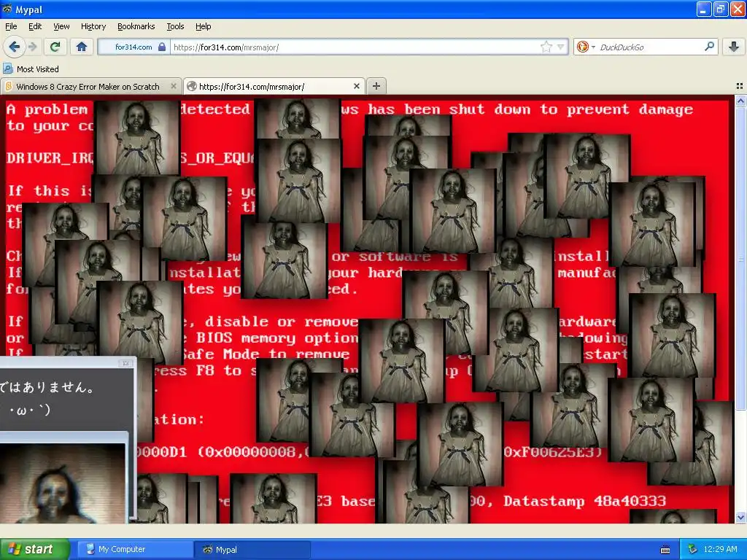Open the URL history dropdown arrow
The width and height of the screenshot is (747, 560).
(x=560, y=47)
